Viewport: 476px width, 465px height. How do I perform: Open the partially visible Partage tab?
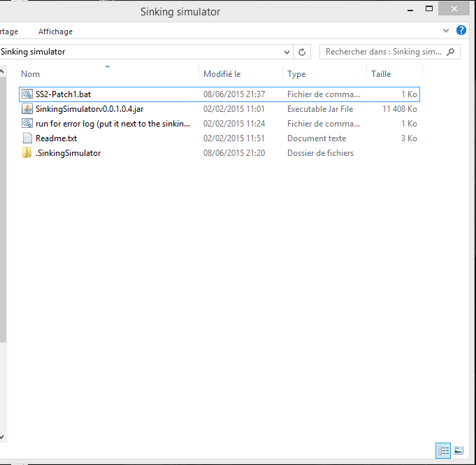click(9, 31)
